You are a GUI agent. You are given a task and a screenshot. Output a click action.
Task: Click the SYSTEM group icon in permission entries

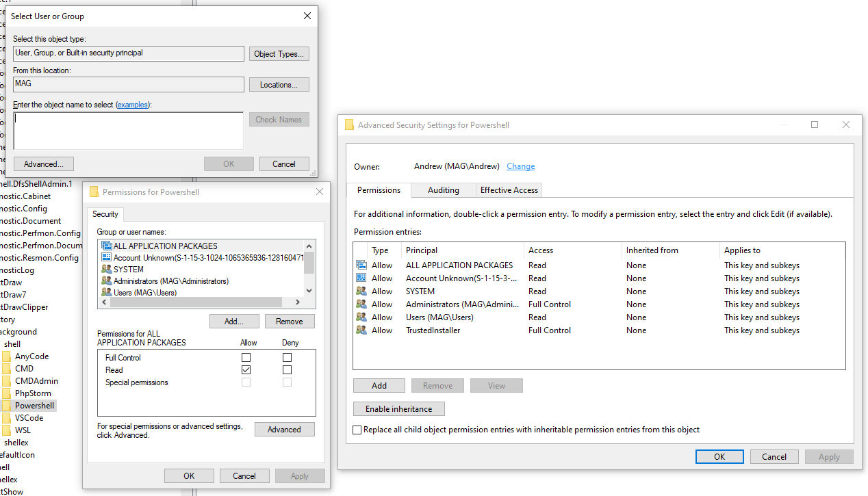point(361,291)
